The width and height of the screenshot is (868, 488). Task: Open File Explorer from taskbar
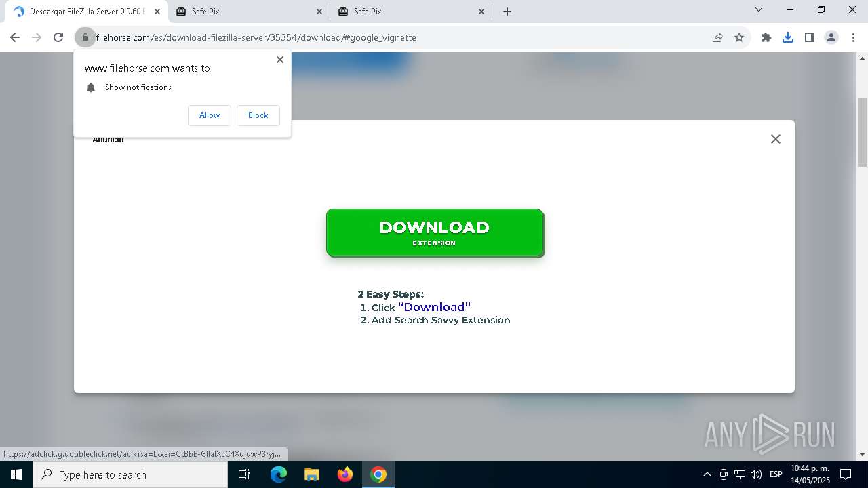[311, 474]
